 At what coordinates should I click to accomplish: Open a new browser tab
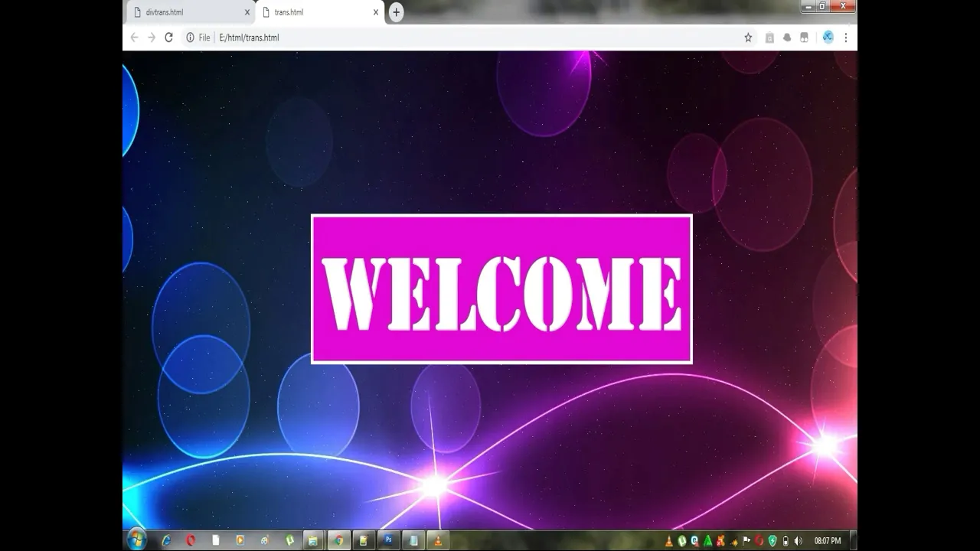pyautogui.click(x=396, y=12)
